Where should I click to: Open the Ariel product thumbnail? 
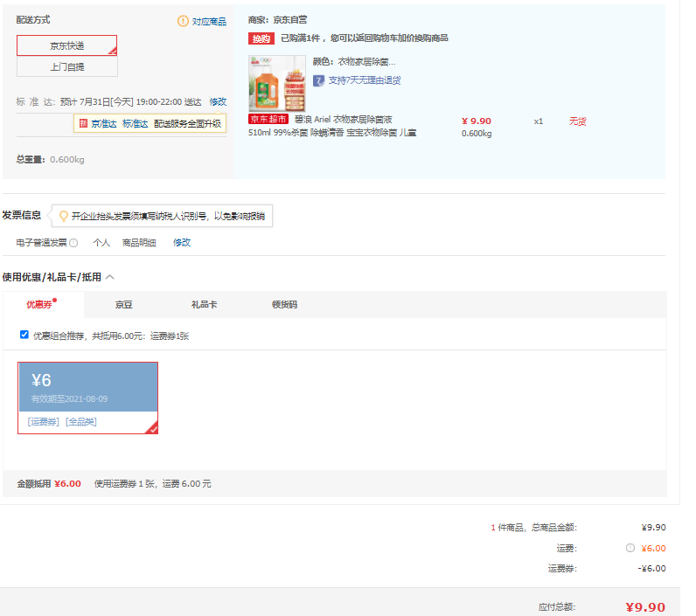[x=277, y=83]
